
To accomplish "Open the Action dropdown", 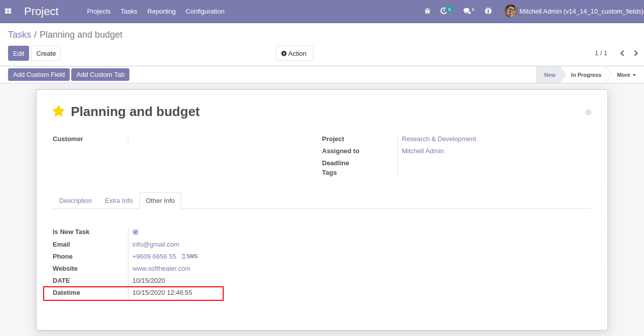I will 294,53.
